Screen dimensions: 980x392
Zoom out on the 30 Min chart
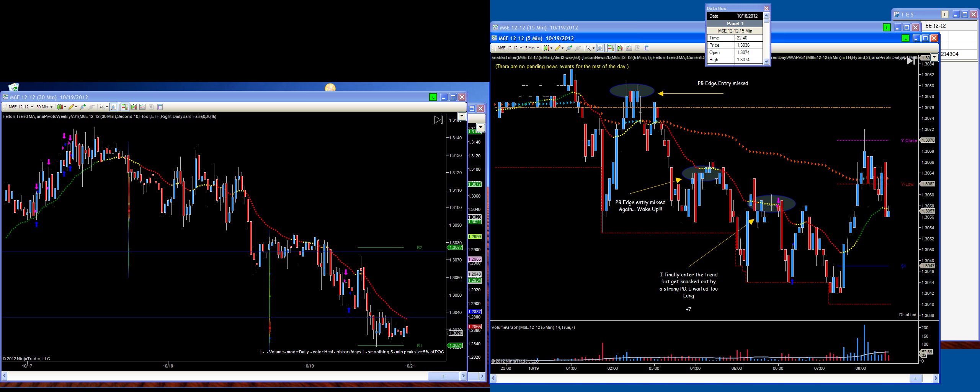pyautogui.click(x=91, y=107)
